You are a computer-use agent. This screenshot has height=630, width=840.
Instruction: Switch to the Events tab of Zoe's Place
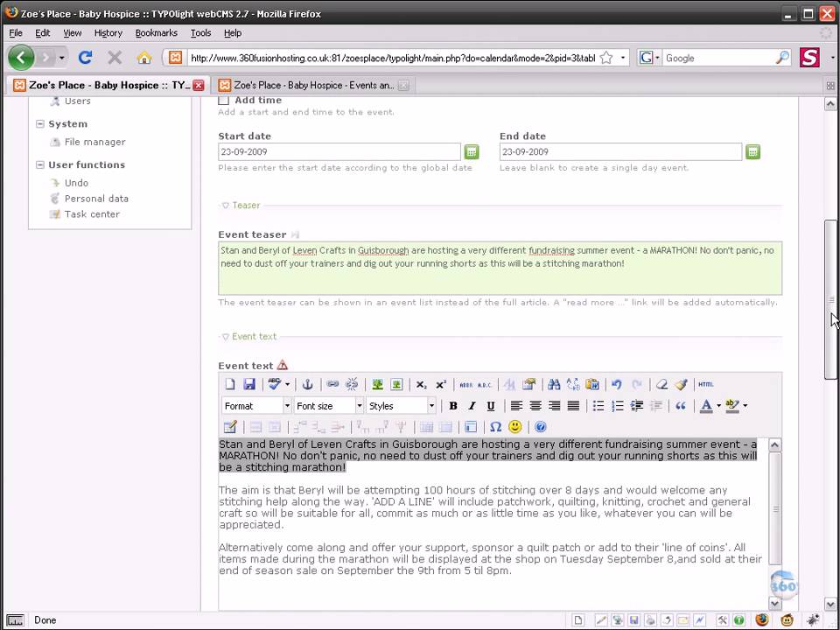313,85
